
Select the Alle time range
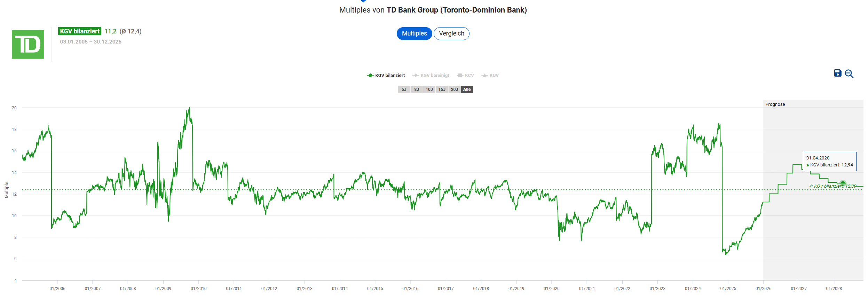tap(467, 89)
